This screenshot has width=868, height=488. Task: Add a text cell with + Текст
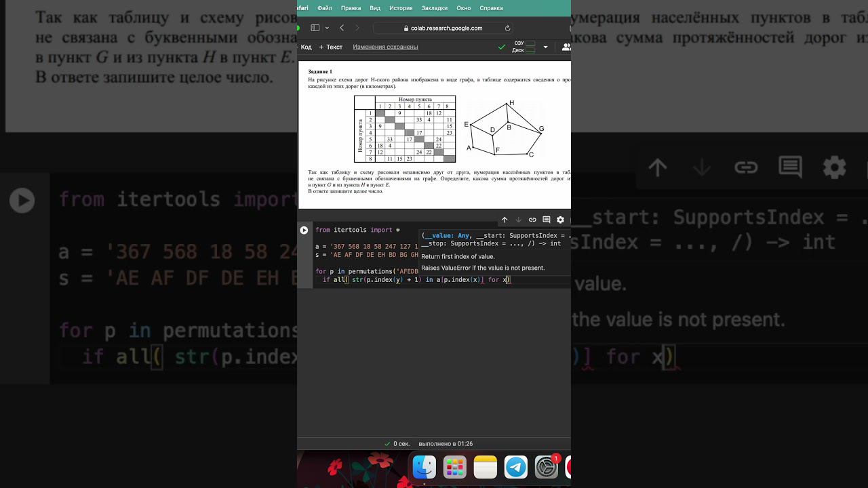(331, 47)
